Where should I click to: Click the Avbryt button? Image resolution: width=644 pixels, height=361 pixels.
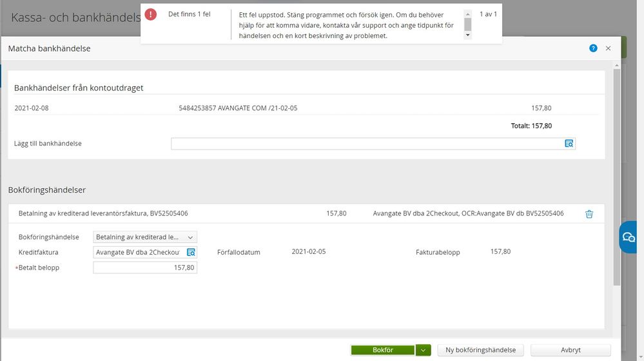point(571,350)
